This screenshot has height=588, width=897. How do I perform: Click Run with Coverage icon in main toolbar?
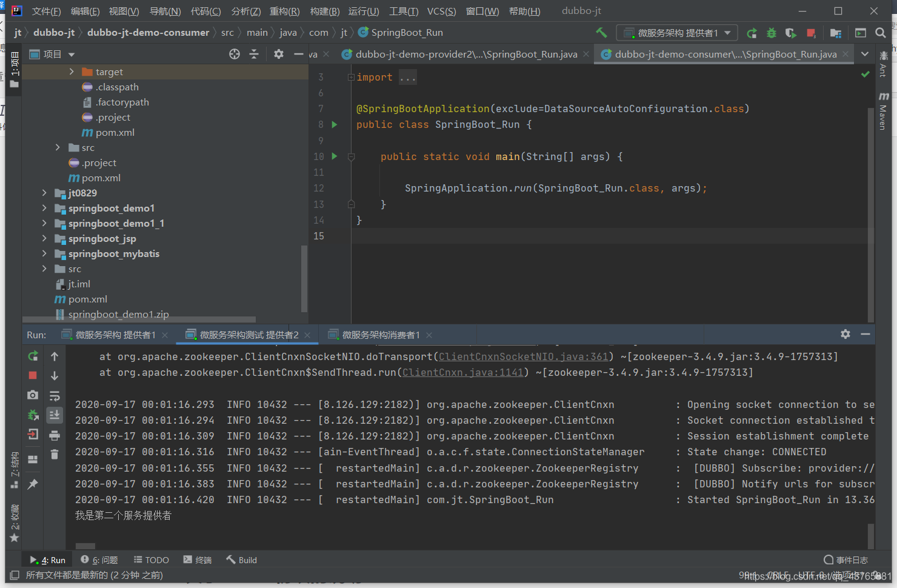[x=791, y=33]
